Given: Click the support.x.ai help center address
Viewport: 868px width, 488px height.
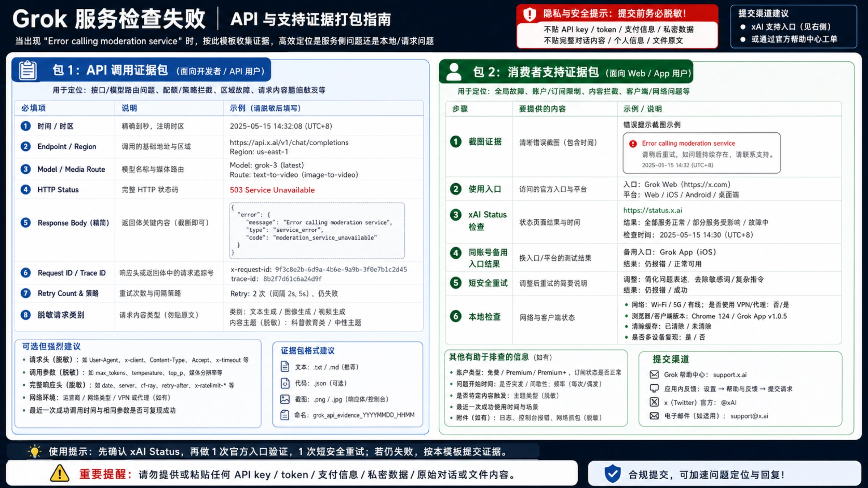Looking at the screenshot, I should pos(729,375).
